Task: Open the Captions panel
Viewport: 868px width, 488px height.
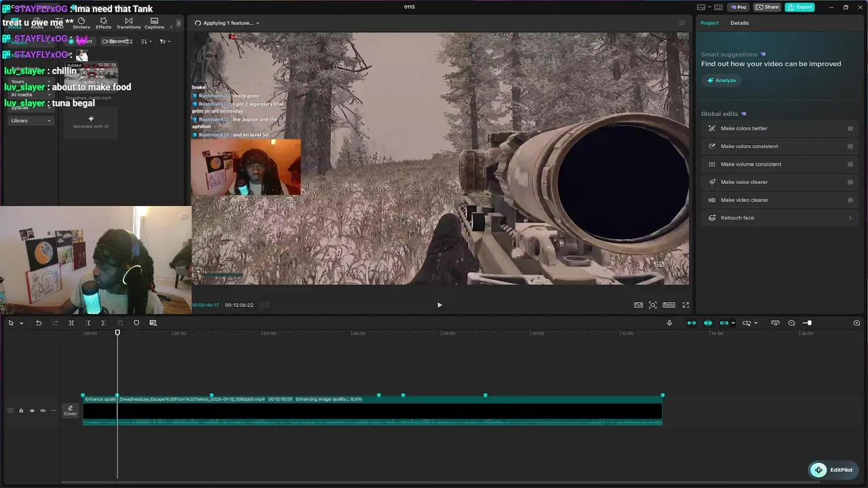Action: point(154,23)
